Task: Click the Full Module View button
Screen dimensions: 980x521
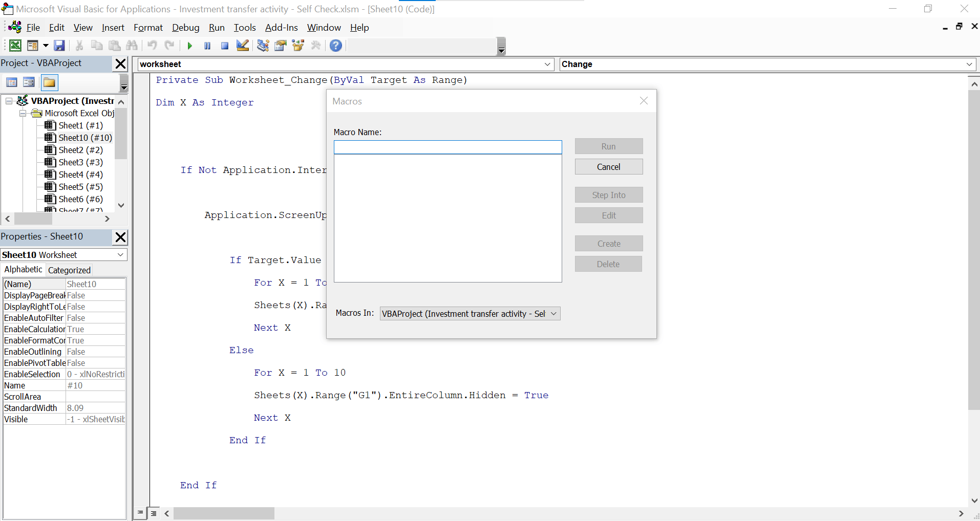Action: tap(153, 513)
